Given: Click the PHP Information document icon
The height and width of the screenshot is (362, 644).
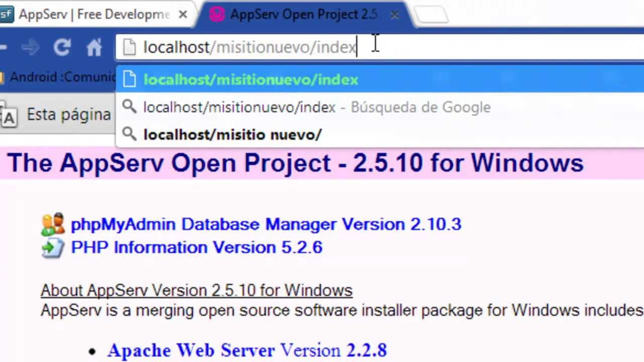Looking at the screenshot, I should (x=53, y=248).
